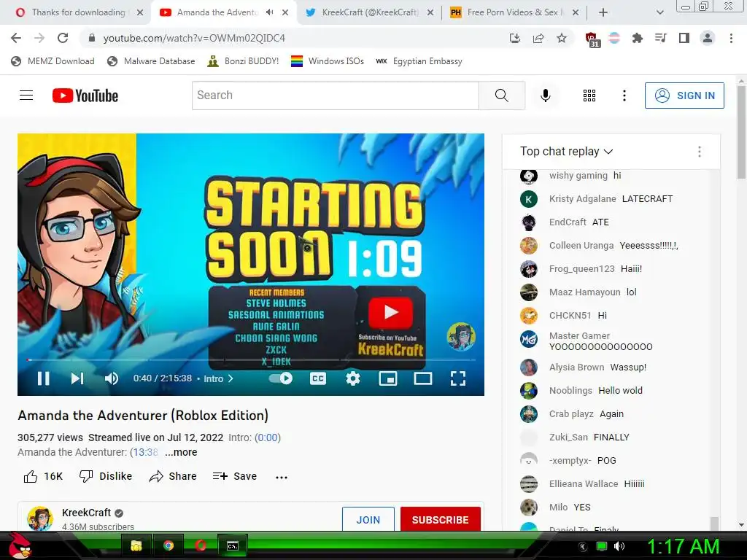This screenshot has width=747, height=560.
Task: Expand description with ...more
Action: pos(181,452)
